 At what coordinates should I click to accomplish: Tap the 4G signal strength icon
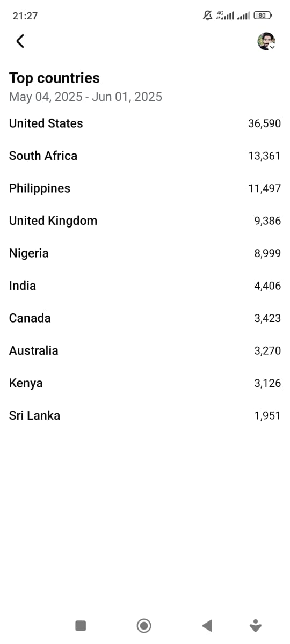point(225,16)
